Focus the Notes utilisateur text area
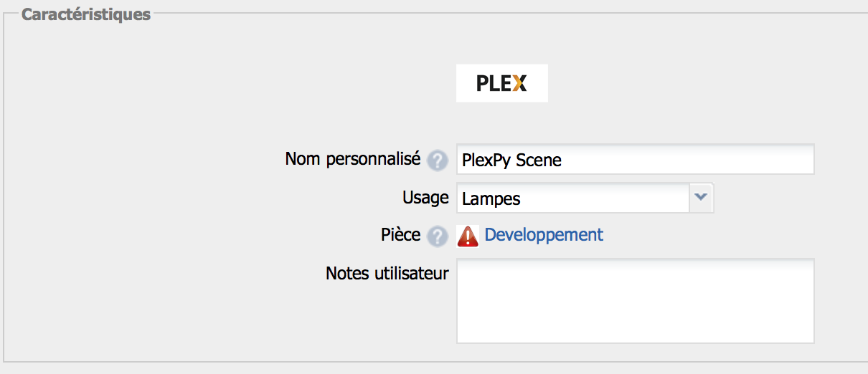Screen dimensions: 868x374 coord(636,301)
